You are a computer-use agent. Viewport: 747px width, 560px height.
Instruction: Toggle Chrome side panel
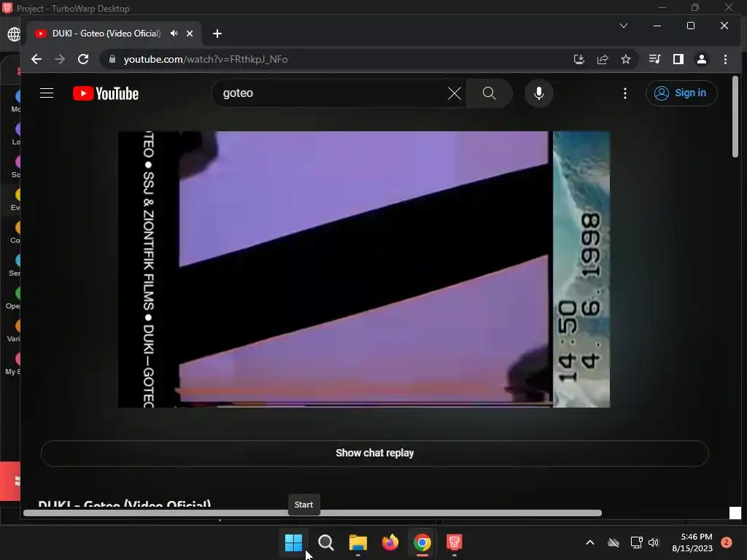tap(678, 59)
